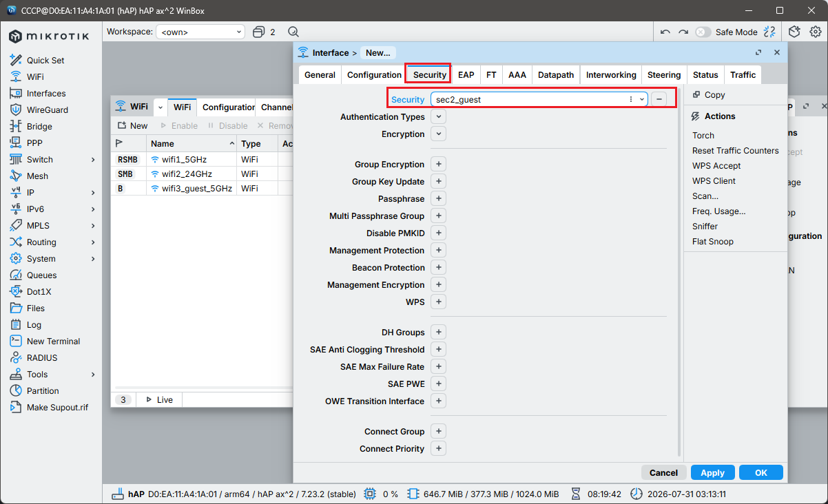The height and width of the screenshot is (504, 828).
Task: Open Dot1X in the sidebar
Action: (39, 292)
